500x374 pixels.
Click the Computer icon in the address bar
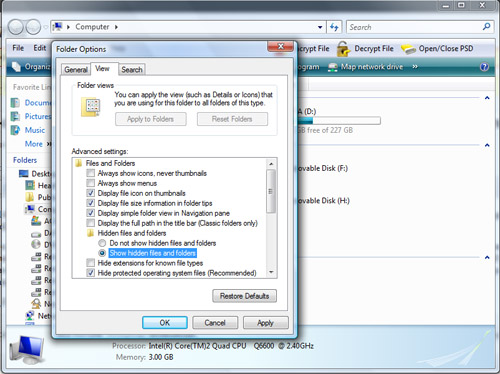pos(58,27)
